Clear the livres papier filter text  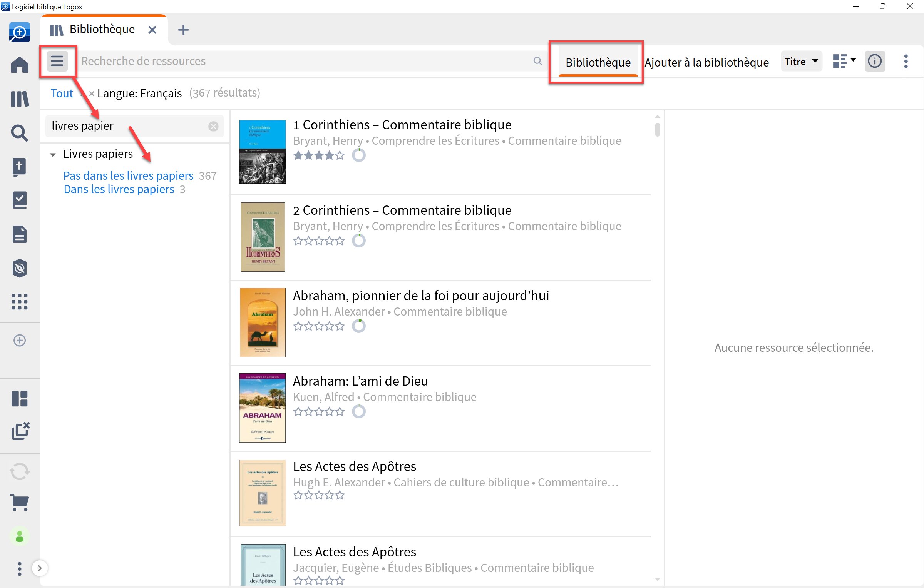(213, 126)
